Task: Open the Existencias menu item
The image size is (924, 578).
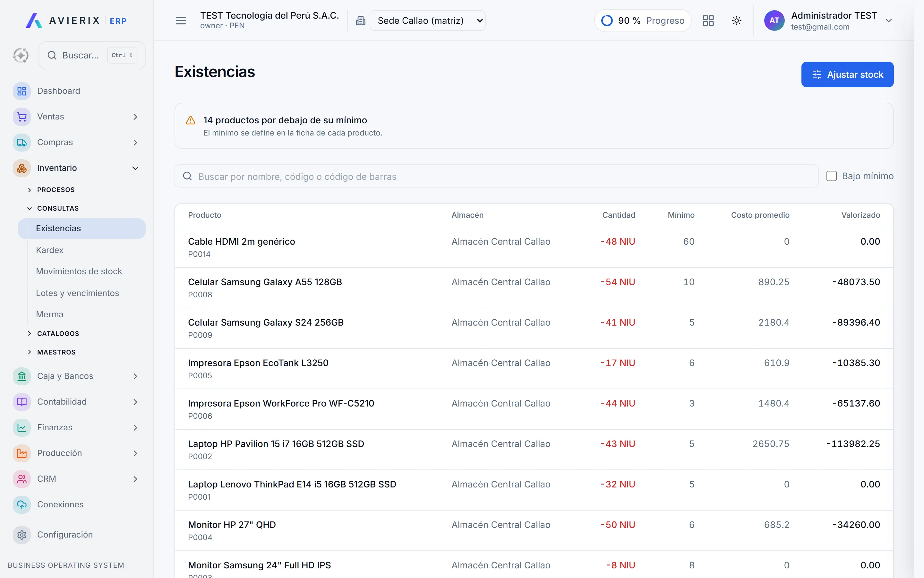Action: (x=82, y=229)
